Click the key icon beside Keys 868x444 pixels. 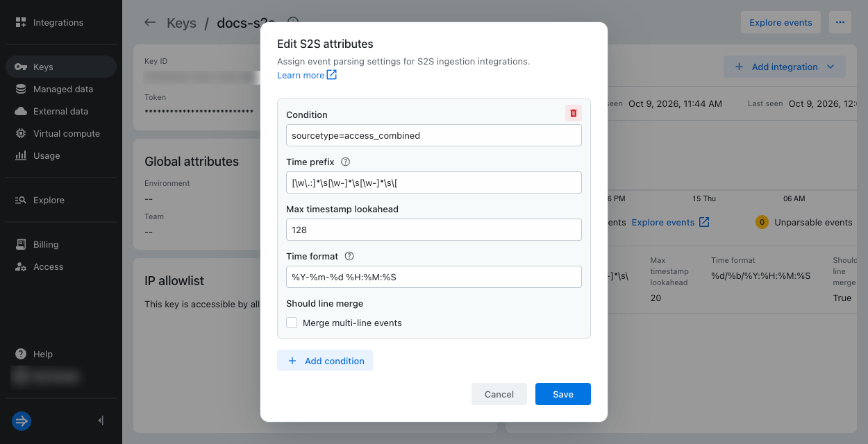point(21,67)
